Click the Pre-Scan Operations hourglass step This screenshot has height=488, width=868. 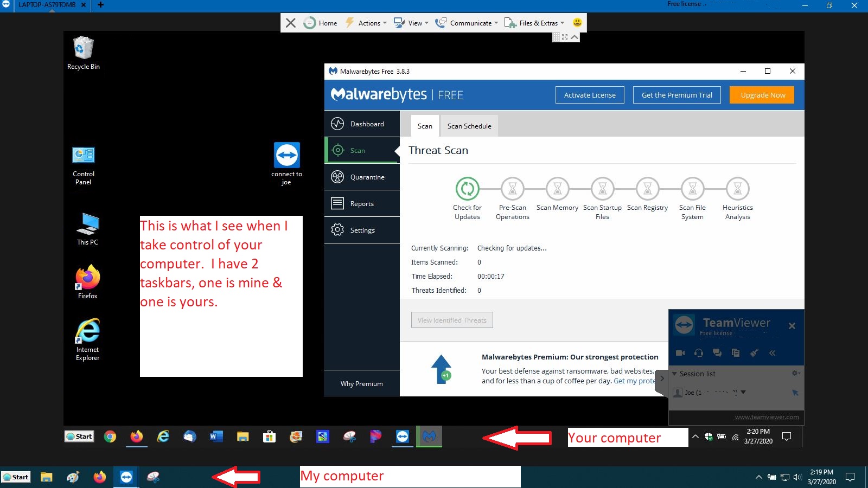click(x=512, y=189)
